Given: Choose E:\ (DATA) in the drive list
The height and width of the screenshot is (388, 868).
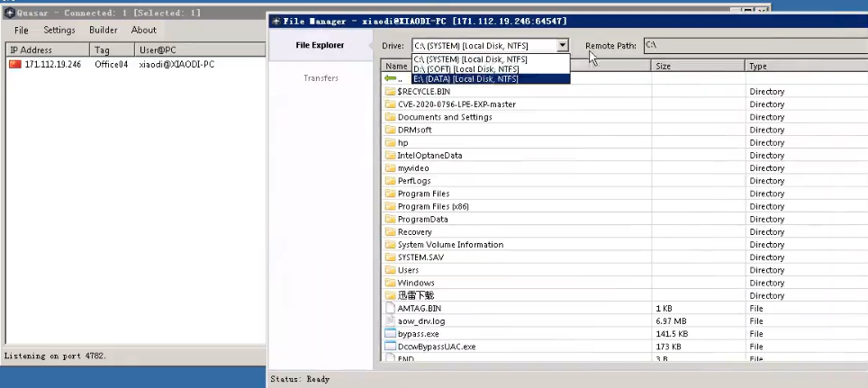Looking at the screenshot, I should (491, 79).
